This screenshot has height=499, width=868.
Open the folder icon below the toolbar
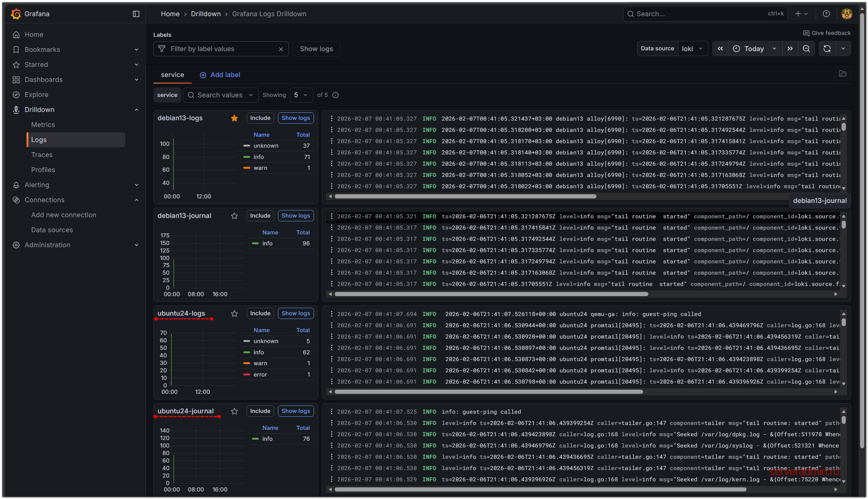(843, 74)
